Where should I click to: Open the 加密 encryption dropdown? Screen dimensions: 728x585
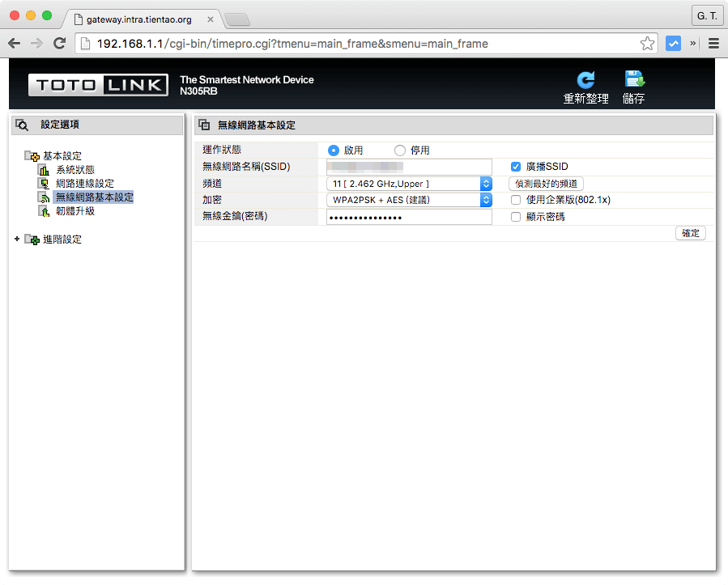(410, 200)
